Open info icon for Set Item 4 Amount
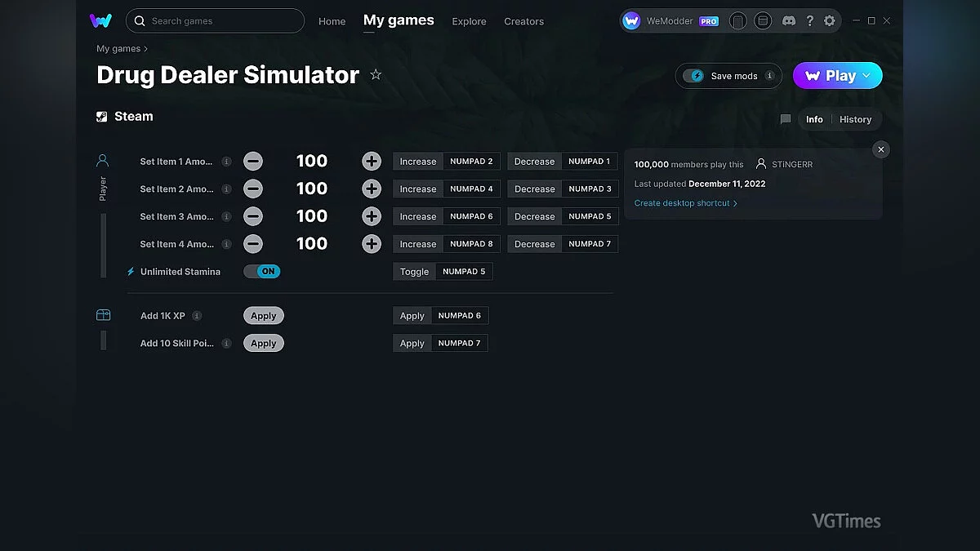Screen dimensions: 980x551 tap(226, 244)
